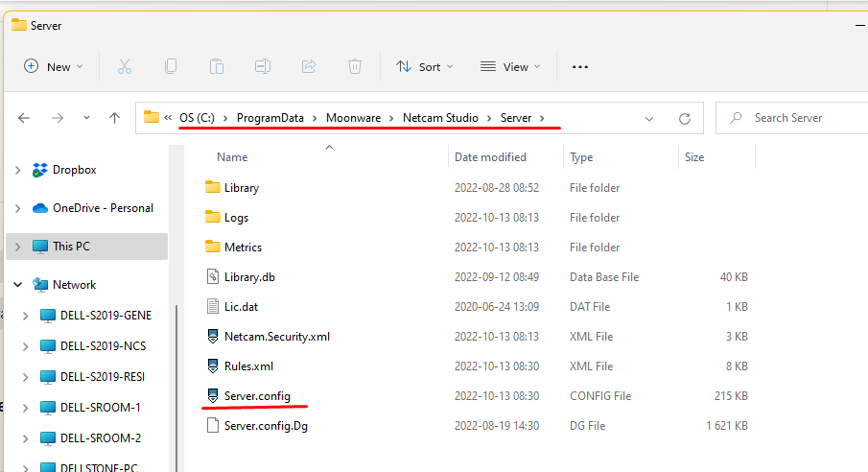Click the Cut scissors icon
The image size is (868, 472).
click(125, 67)
